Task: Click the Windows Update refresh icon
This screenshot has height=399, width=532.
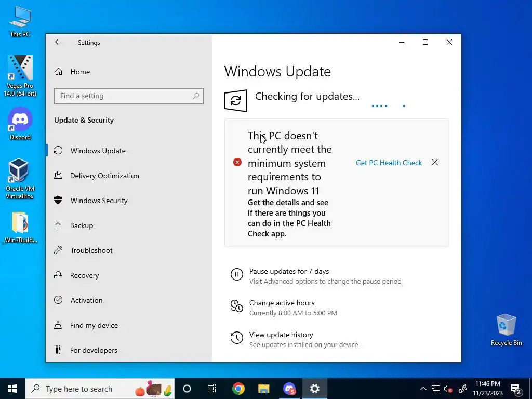Action: coord(236,100)
